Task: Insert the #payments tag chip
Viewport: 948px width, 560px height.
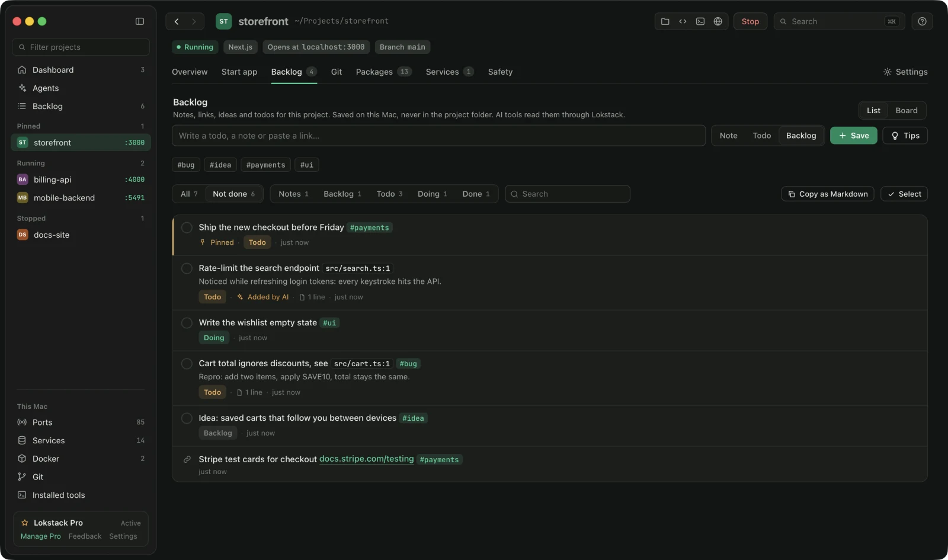Action: pos(265,165)
